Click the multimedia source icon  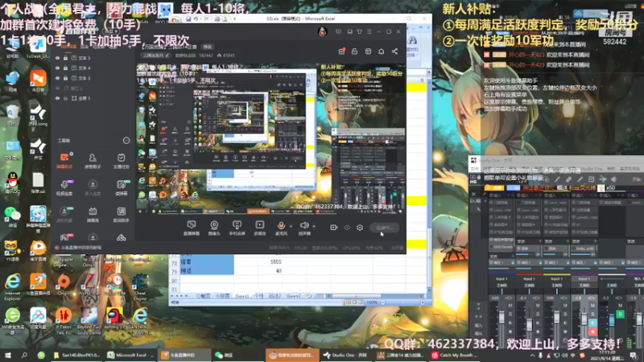[259, 228]
